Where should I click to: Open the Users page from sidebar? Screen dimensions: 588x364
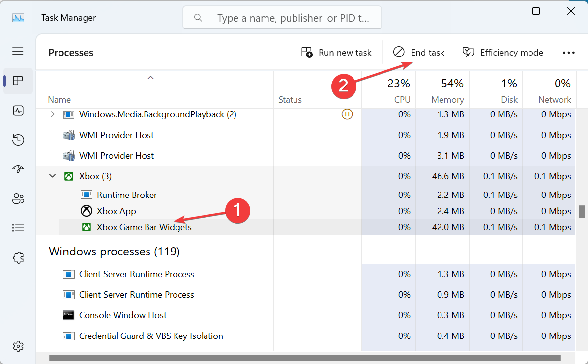18,198
